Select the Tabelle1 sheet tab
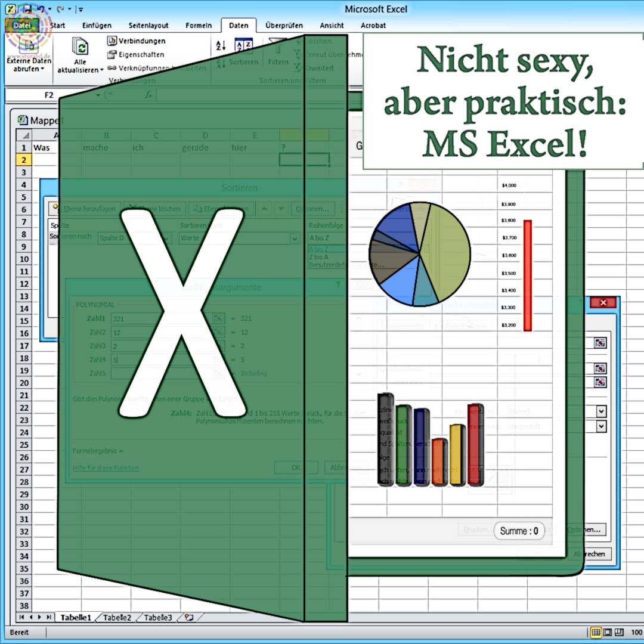The height and width of the screenshot is (644, 644). coord(76,617)
